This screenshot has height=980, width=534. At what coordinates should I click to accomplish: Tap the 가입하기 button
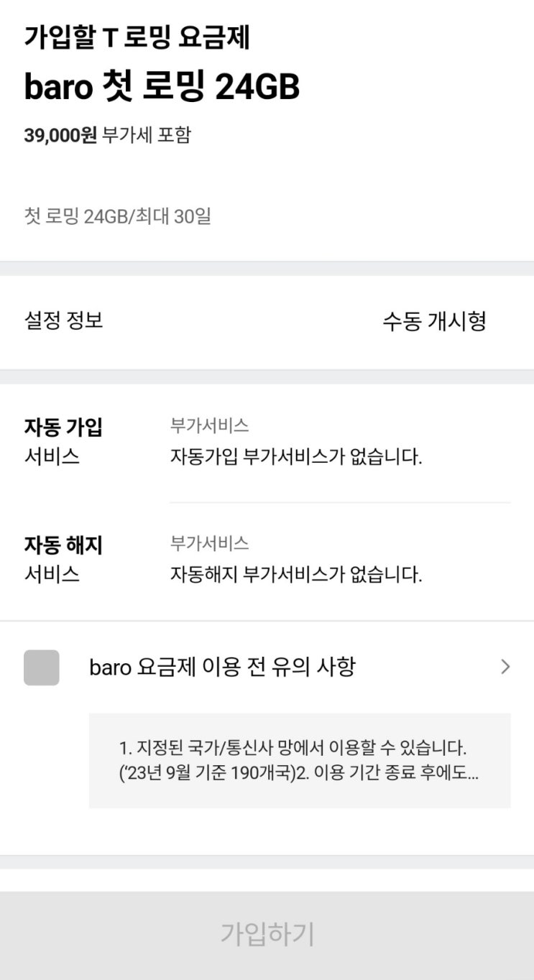(x=267, y=933)
